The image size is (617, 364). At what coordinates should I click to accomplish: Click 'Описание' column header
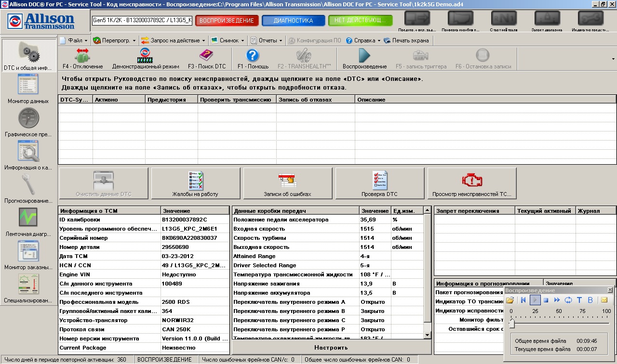[486, 100]
